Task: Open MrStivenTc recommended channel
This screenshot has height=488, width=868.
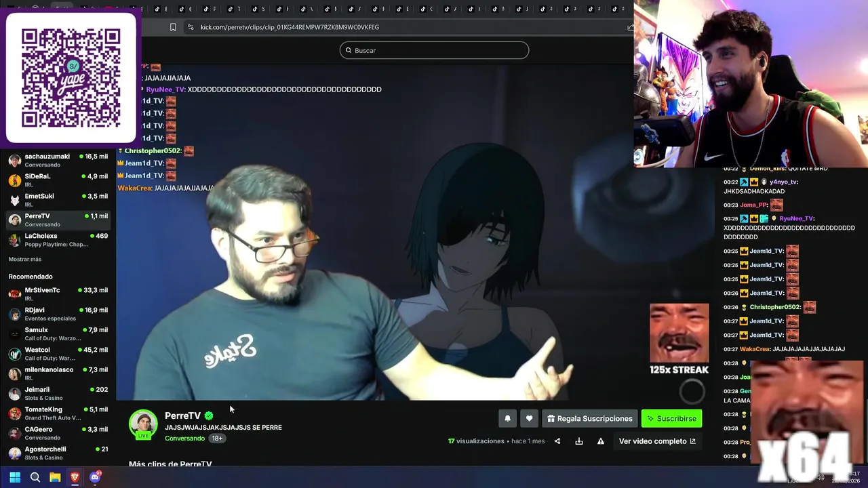Action: 58,294
